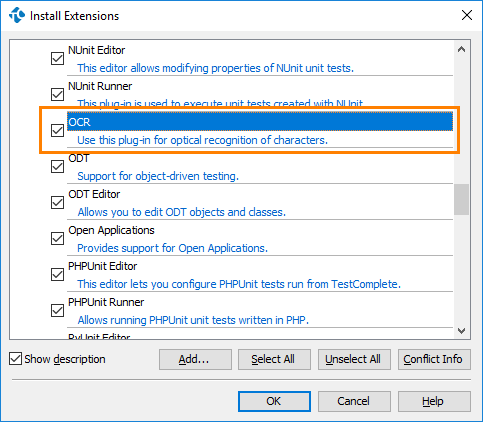Click 'Provides support for Open Applications.' description
483x422 pixels.
[172, 248]
